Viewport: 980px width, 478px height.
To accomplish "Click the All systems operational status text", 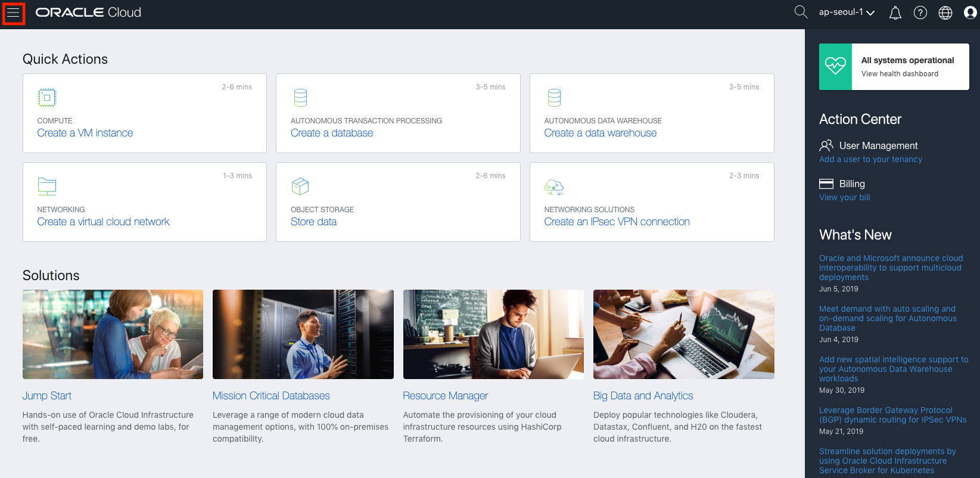I will pos(907,60).
